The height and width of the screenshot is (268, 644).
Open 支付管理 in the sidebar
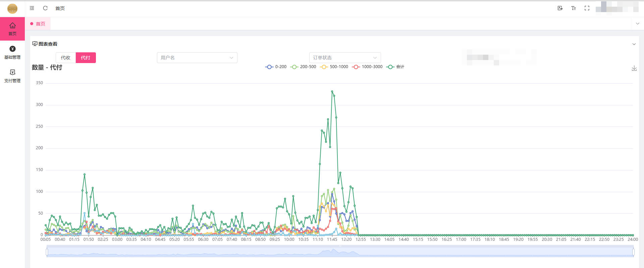12,76
